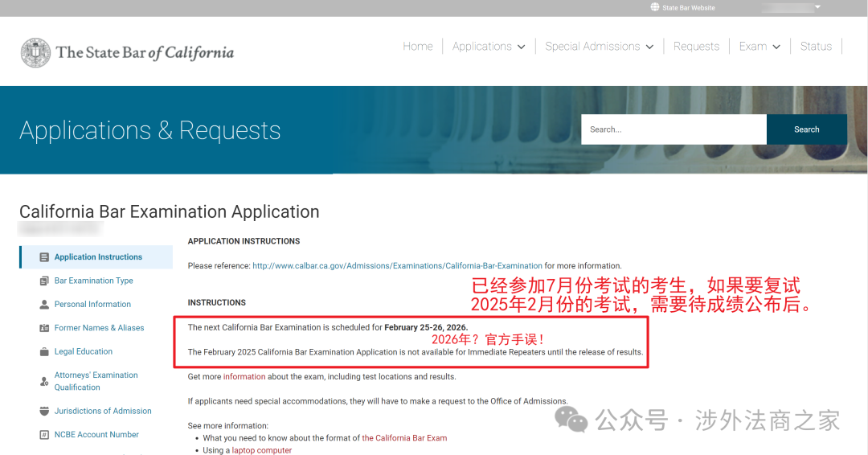Click the Applications & Requests banner heading

tap(150, 131)
